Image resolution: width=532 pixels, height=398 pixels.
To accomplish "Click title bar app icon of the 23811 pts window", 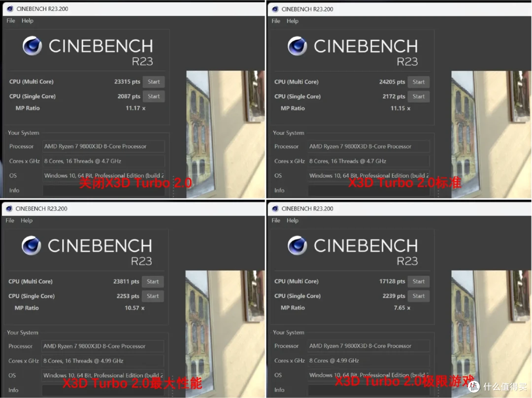I will point(9,209).
